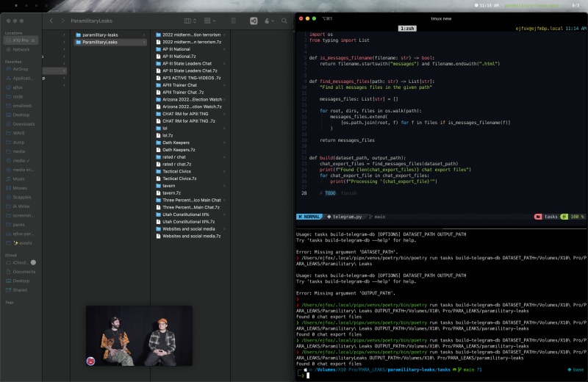Select the ParamilitaryLeaks folder in column
The height and width of the screenshot is (382, 588).
point(110,42)
